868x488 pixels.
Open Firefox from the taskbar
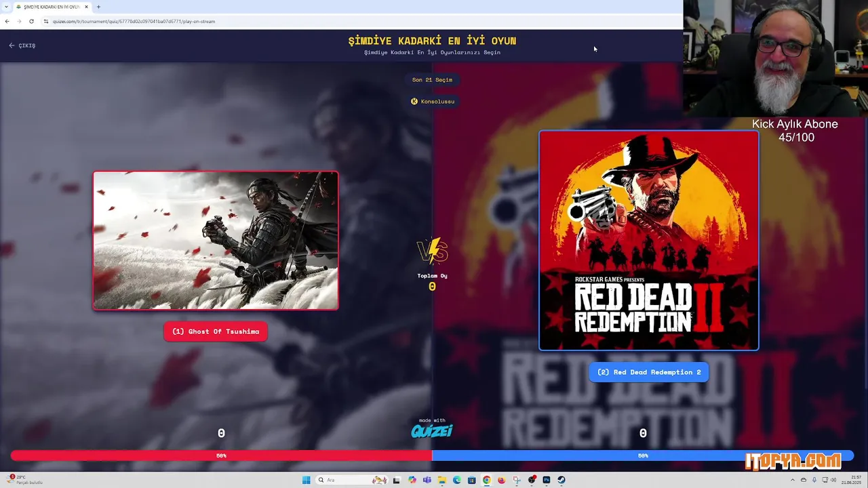(x=501, y=480)
